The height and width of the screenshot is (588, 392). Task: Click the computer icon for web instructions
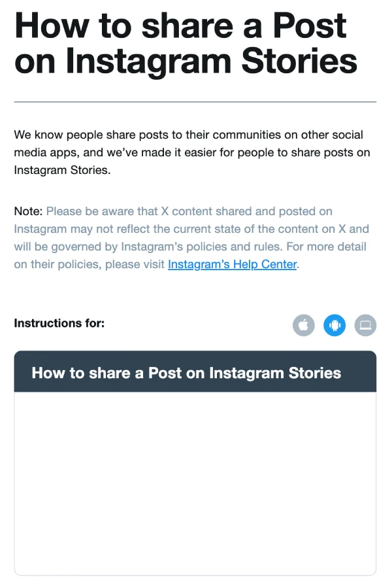(365, 325)
